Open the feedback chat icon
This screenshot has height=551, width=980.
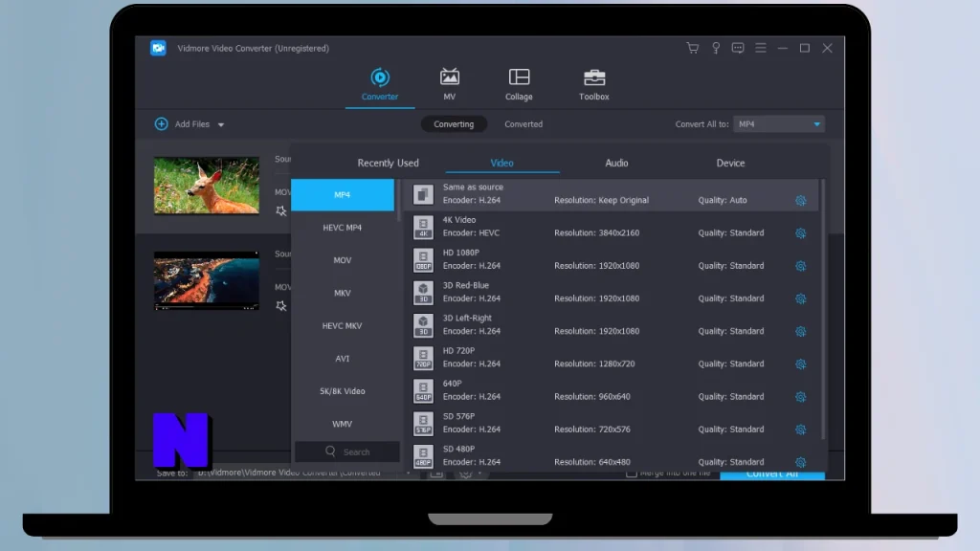coord(738,48)
